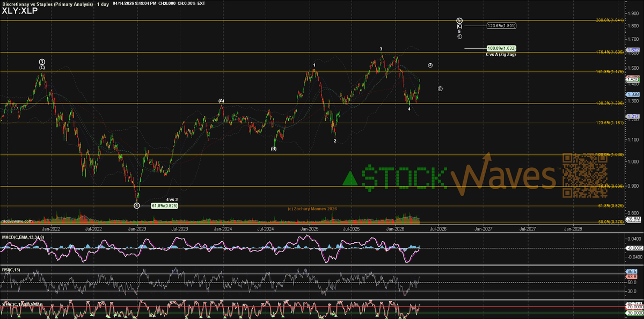Click the Jul-2026 date on the time axis

439,228
